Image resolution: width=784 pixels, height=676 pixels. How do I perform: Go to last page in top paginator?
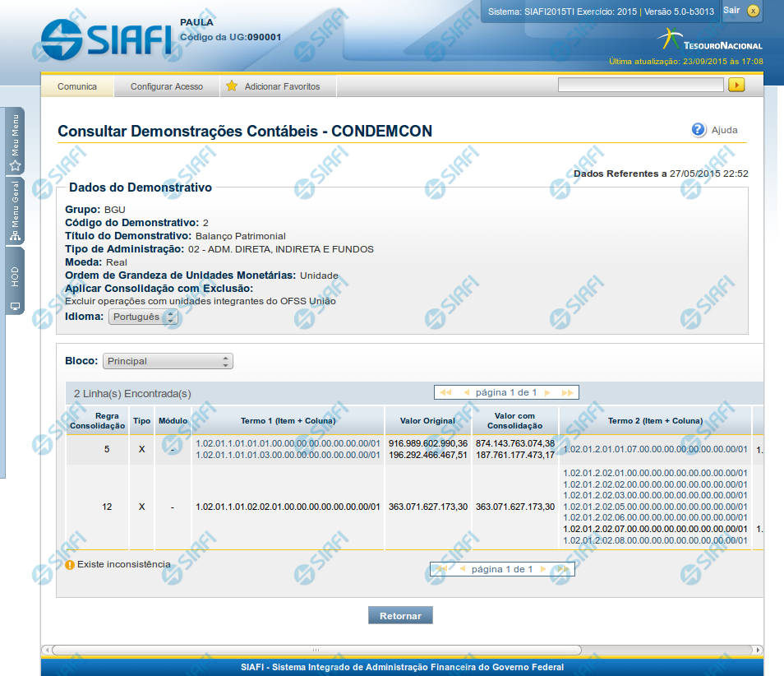(x=567, y=392)
